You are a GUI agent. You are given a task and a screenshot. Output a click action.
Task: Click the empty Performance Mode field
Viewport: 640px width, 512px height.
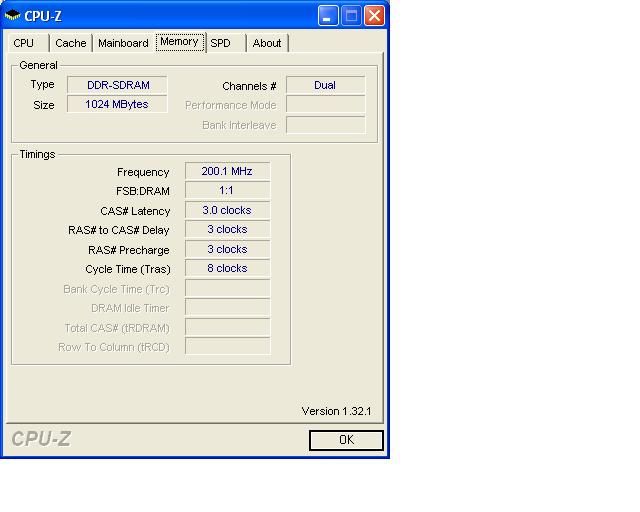[x=325, y=104]
